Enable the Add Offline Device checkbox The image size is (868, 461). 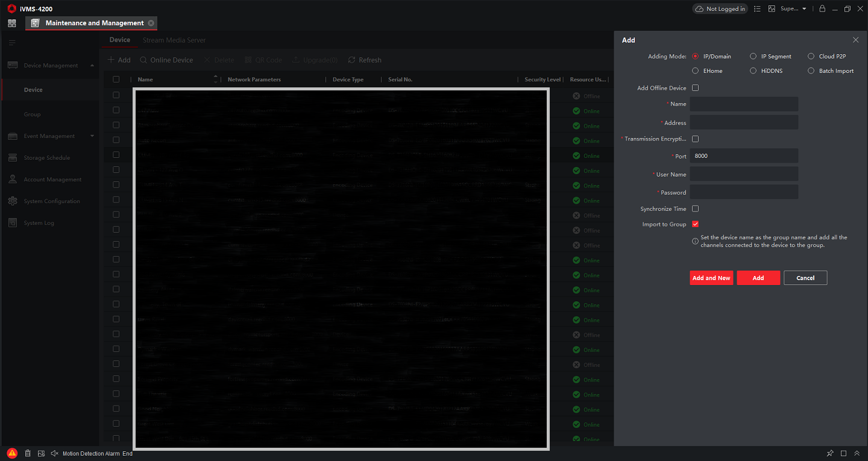(x=695, y=88)
